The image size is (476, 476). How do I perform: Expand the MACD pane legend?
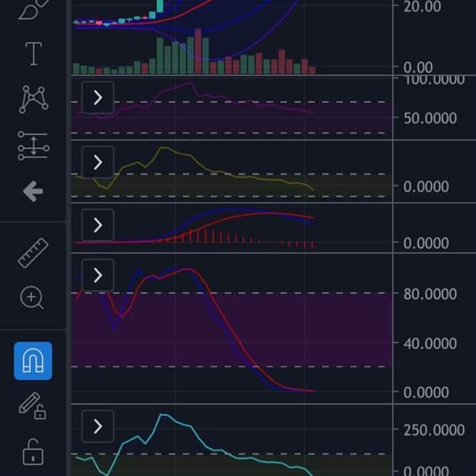[x=98, y=225]
